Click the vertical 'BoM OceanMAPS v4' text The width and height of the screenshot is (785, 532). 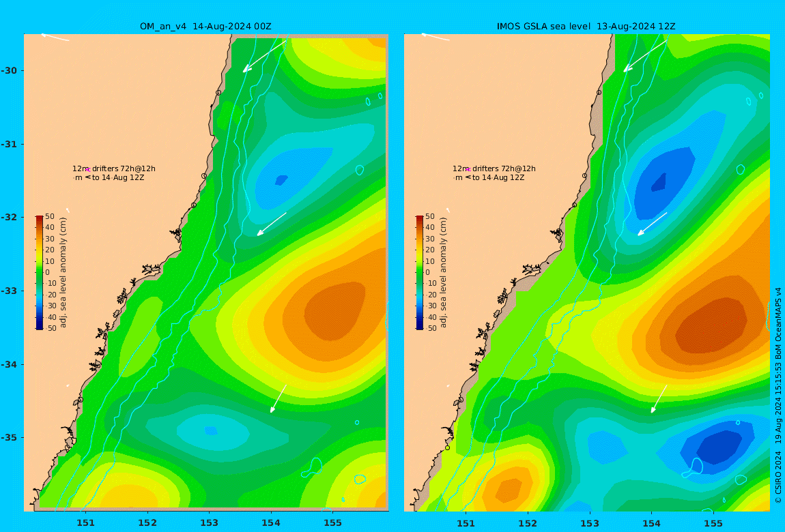point(778,322)
